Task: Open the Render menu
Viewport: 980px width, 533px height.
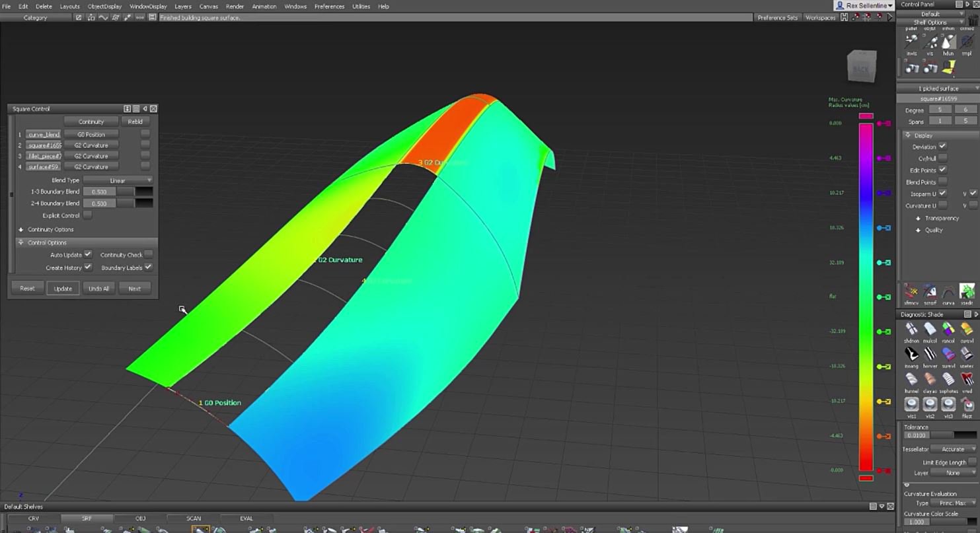Action: pyautogui.click(x=235, y=7)
